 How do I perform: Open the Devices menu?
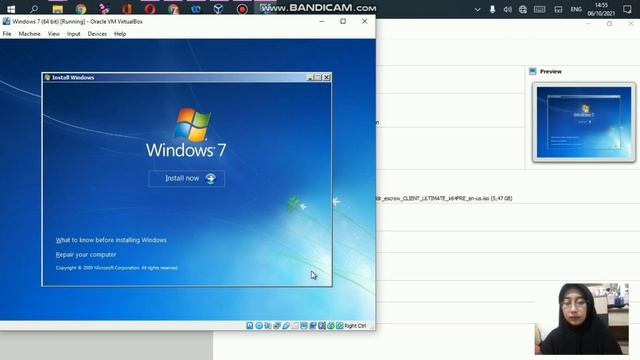point(97,34)
